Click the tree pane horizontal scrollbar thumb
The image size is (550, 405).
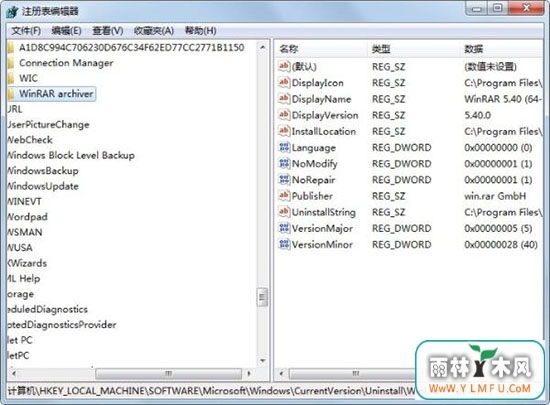coord(168,373)
